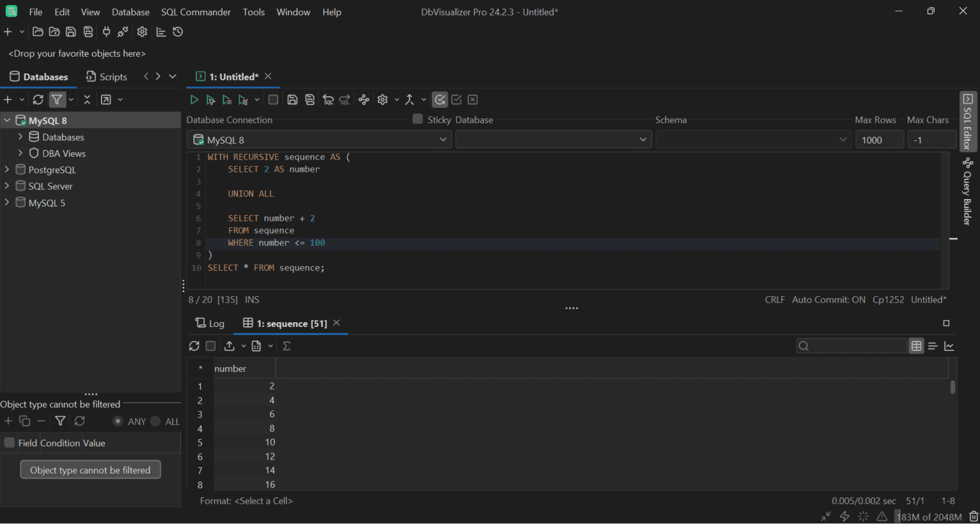Execute the SQL statement
The width and height of the screenshot is (980, 524).
coord(195,99)
